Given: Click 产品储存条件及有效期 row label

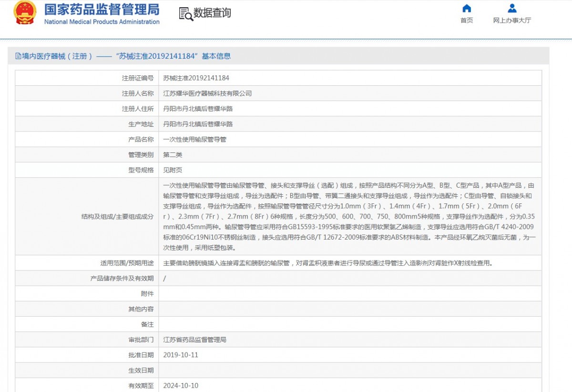Looking at the screenshot, I should 122,278.
